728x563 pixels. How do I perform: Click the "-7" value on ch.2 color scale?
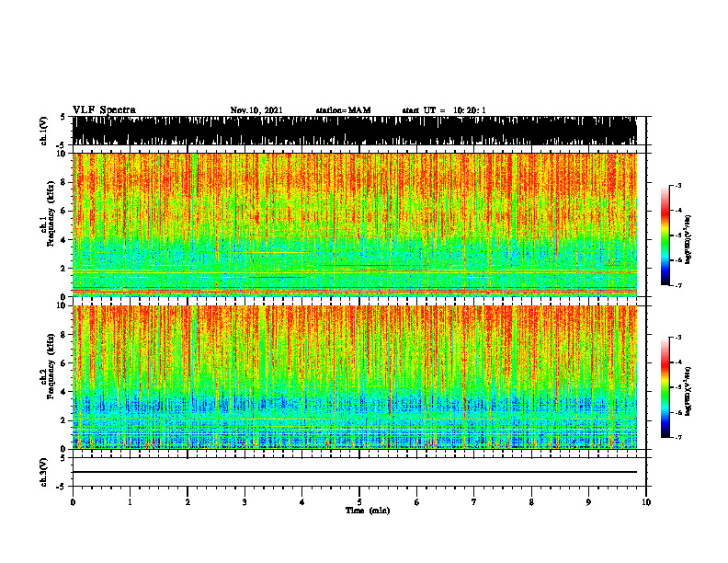(678, 437)
